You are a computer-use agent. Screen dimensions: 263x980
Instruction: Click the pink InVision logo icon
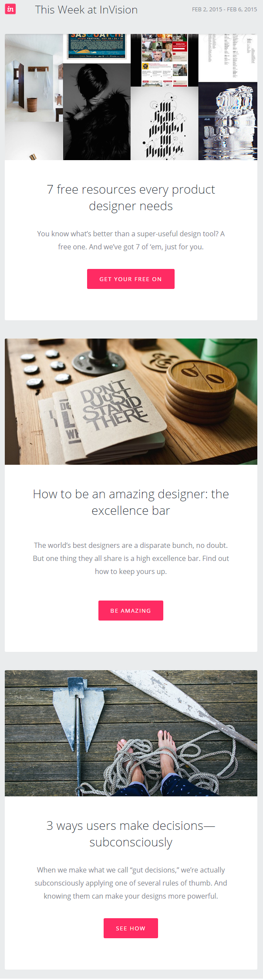click(x=10, y=9)
